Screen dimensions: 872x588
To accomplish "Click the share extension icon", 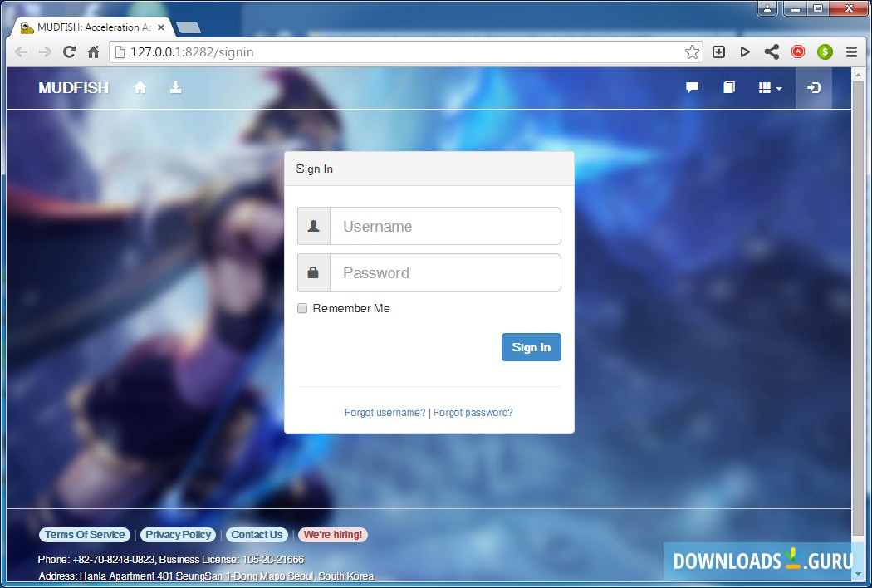I will coord(772,51).
